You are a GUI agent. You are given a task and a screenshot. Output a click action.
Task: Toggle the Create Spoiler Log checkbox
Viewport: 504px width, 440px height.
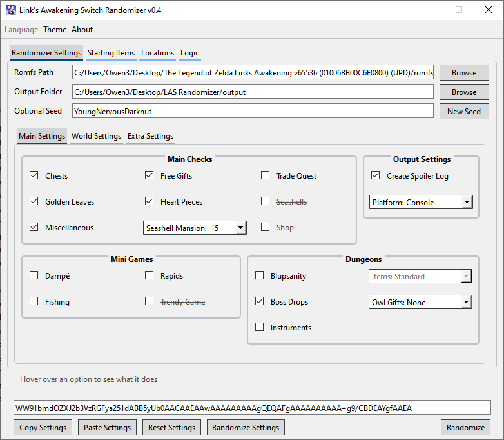pos(376,175)
